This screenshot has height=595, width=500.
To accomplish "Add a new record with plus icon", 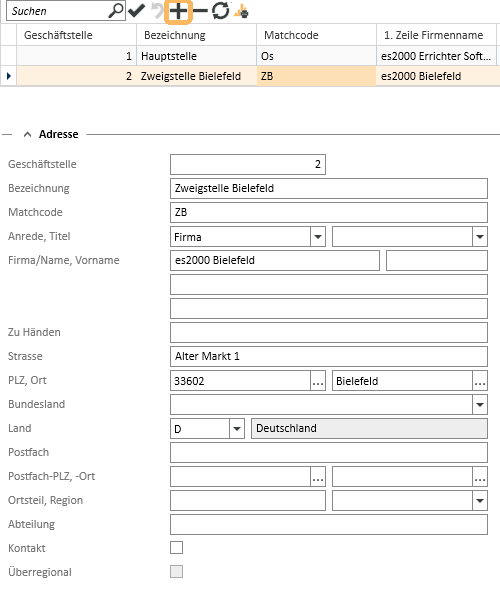I will 178,11.
